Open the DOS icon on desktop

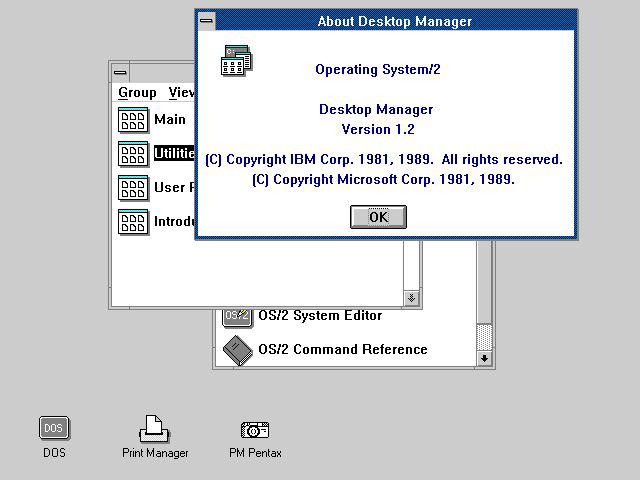[54, 428]
